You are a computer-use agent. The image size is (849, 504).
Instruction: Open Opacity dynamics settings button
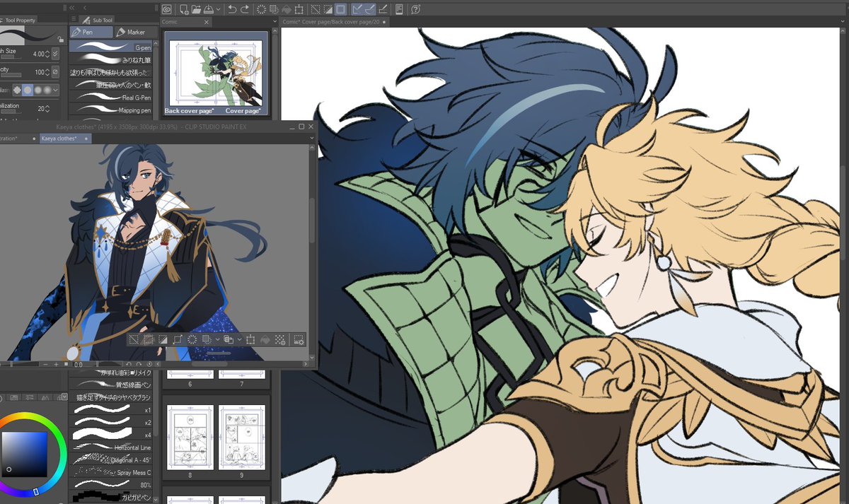tap(56, 72)
